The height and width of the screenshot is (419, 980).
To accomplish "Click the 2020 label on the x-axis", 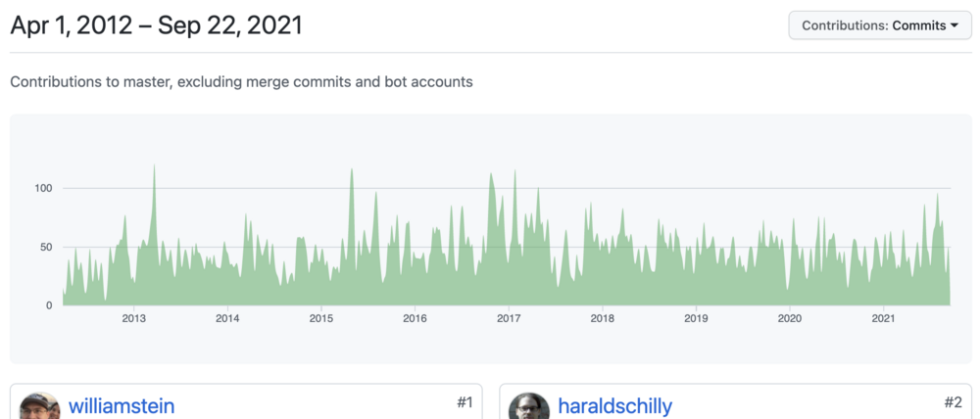I will 790,318.
